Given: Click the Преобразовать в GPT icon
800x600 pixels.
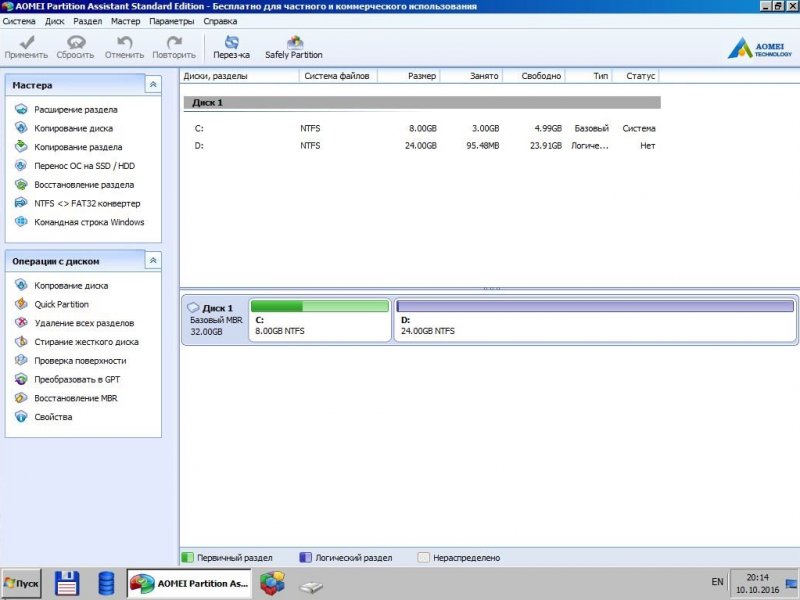Looking at the screenshot, I should tap(21, 379).
